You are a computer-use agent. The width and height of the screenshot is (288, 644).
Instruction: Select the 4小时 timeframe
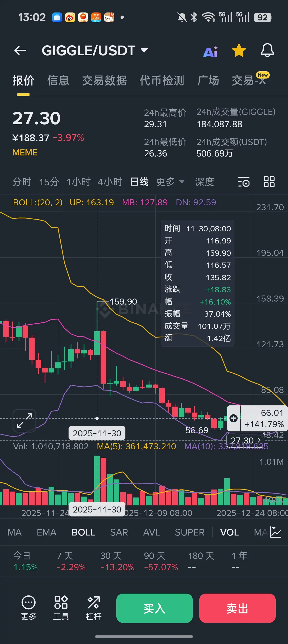(110, 182)
